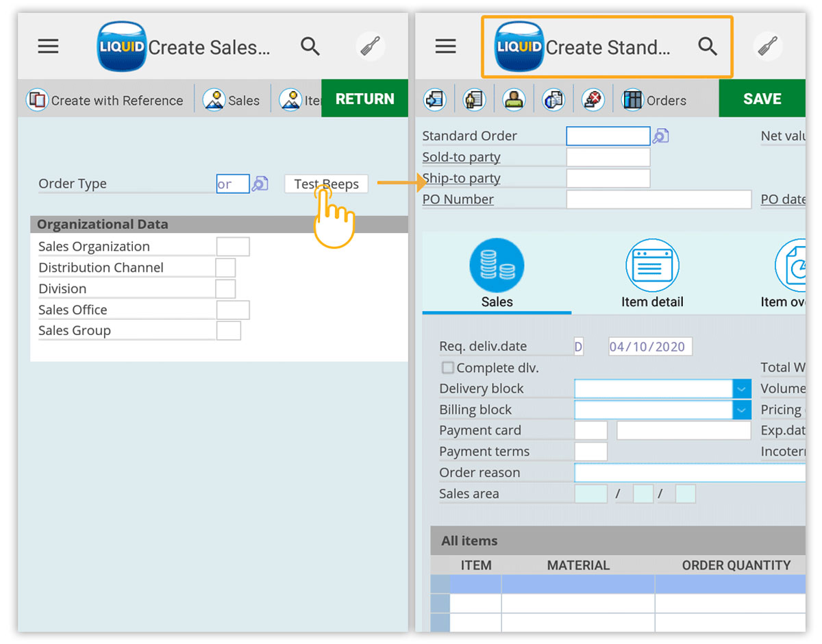Click the MATERIAL column header

[x=578, y=565]
